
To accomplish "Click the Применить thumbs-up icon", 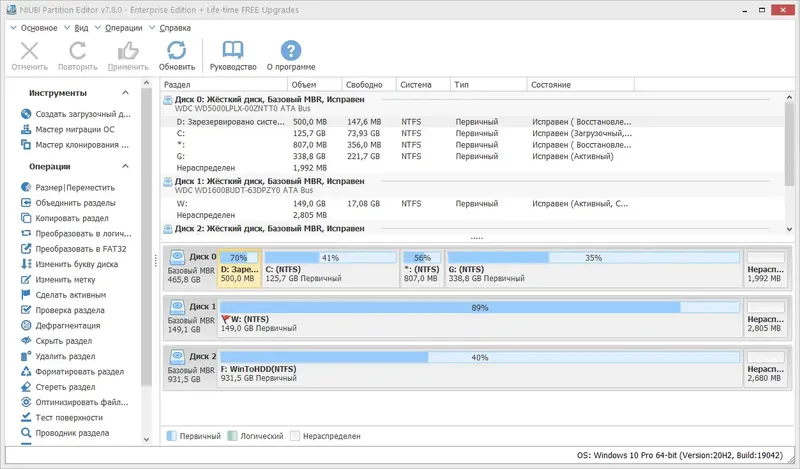I will [128, 51].
